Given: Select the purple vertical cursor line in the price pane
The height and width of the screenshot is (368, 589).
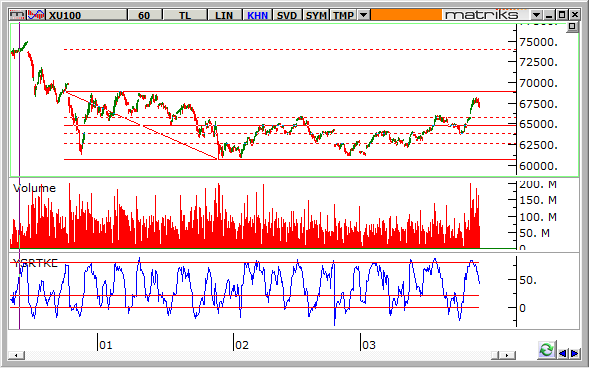Looking at the screenshot, I should (x=20, y=100).
